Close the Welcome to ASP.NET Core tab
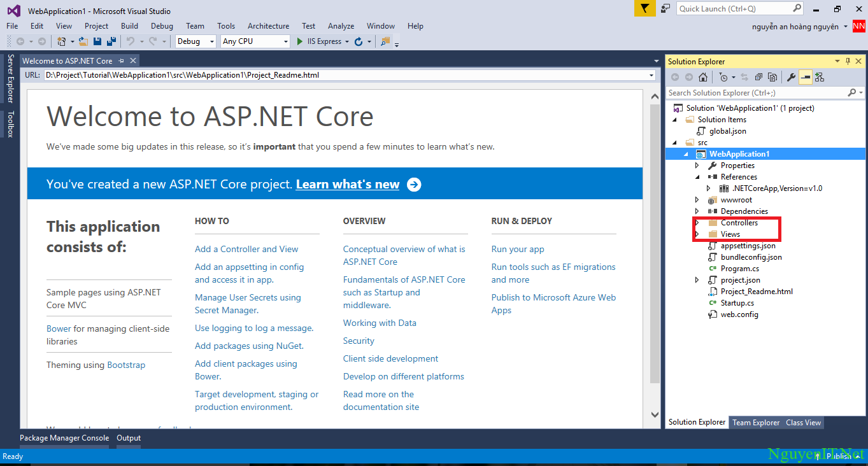The height and width of the screenshot is (466, 868). pos(133,61)
